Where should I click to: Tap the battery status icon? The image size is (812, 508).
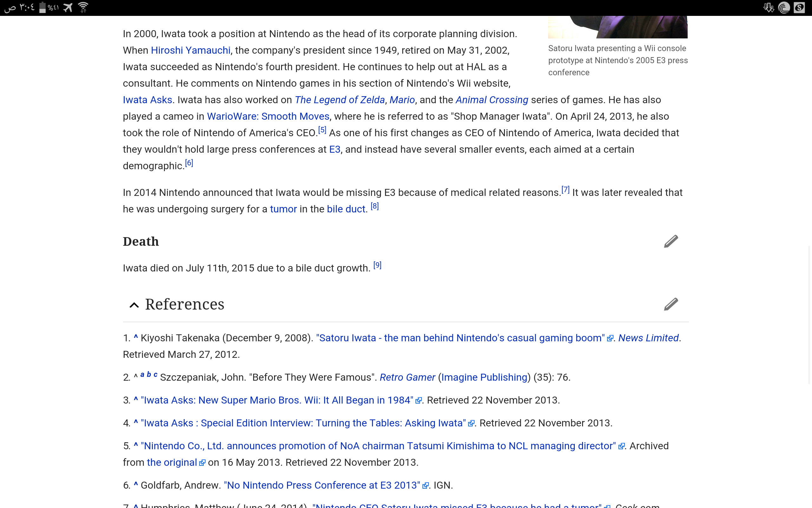point(42,7)
